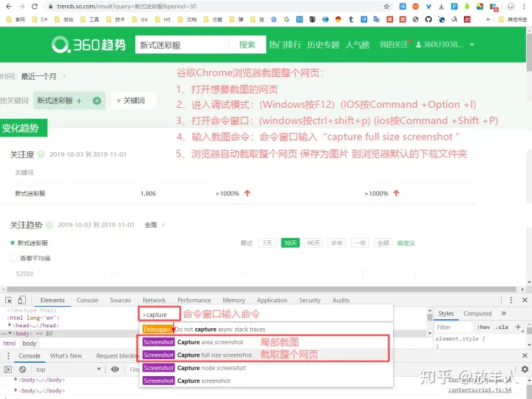Open the red JD bookmark icon
Image resolution: width=532 pixels, height=399 pixels.
click(x=467, y=19)
